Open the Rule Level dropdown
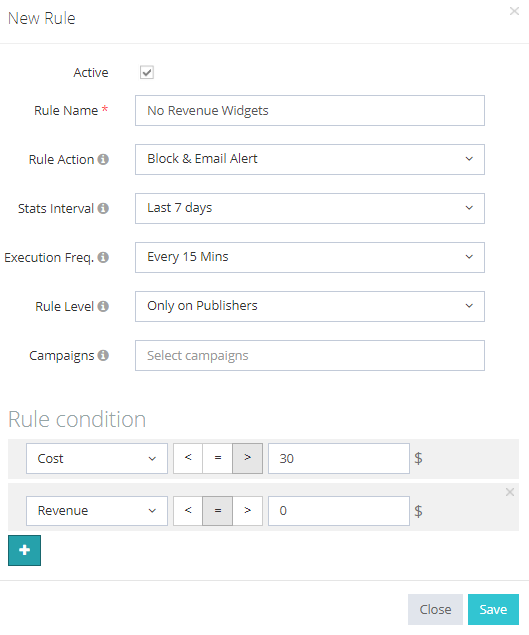This screenshot has width=529, height=635. [310, 306]
